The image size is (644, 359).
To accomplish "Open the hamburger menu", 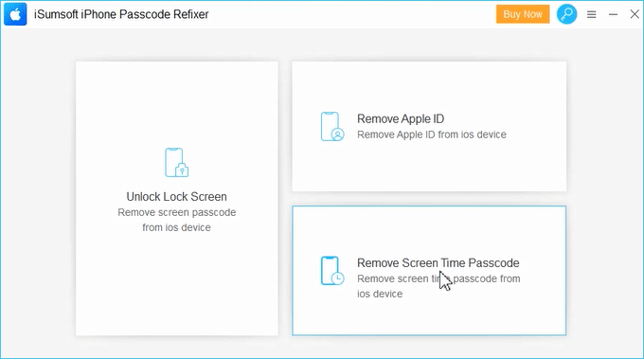I will [x=591, y=15].
